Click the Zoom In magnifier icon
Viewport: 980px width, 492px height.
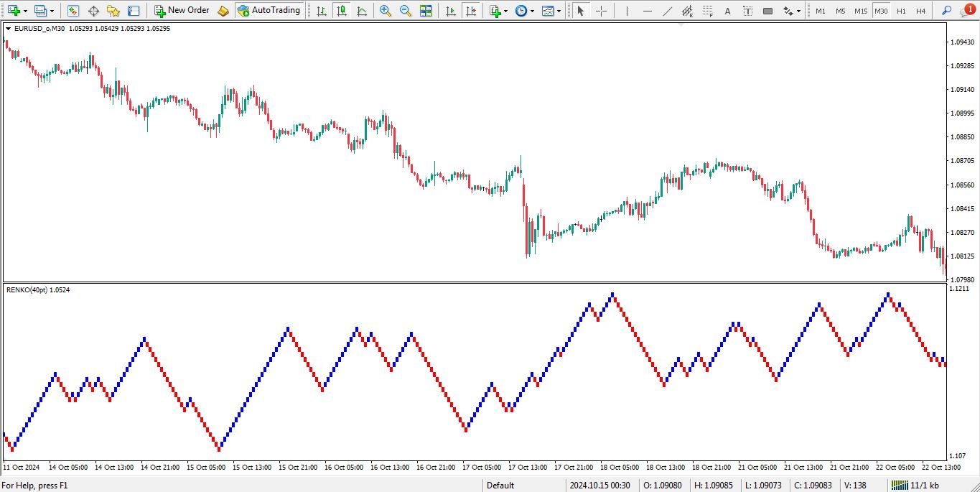pos(386,11)
